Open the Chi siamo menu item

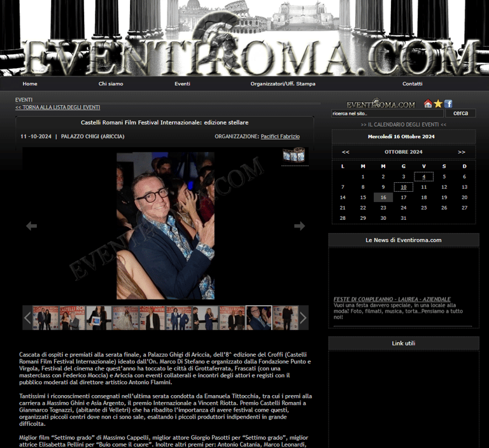point(111,83)
